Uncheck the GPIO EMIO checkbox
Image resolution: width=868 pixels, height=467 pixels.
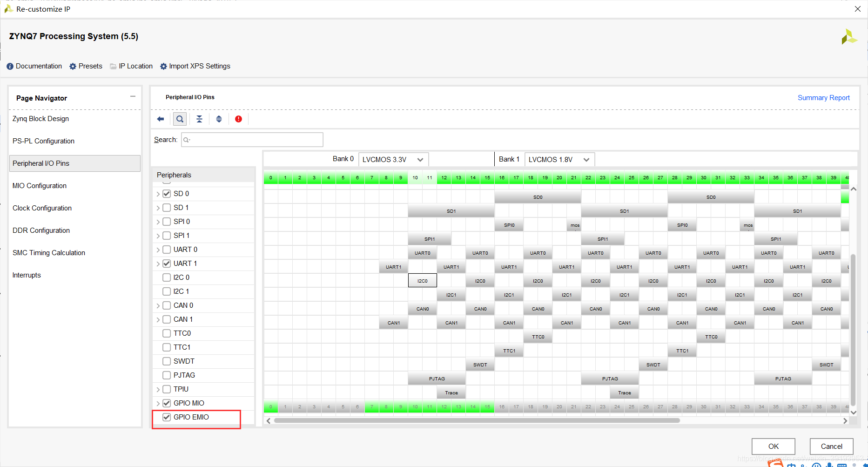tap(167, 417)
